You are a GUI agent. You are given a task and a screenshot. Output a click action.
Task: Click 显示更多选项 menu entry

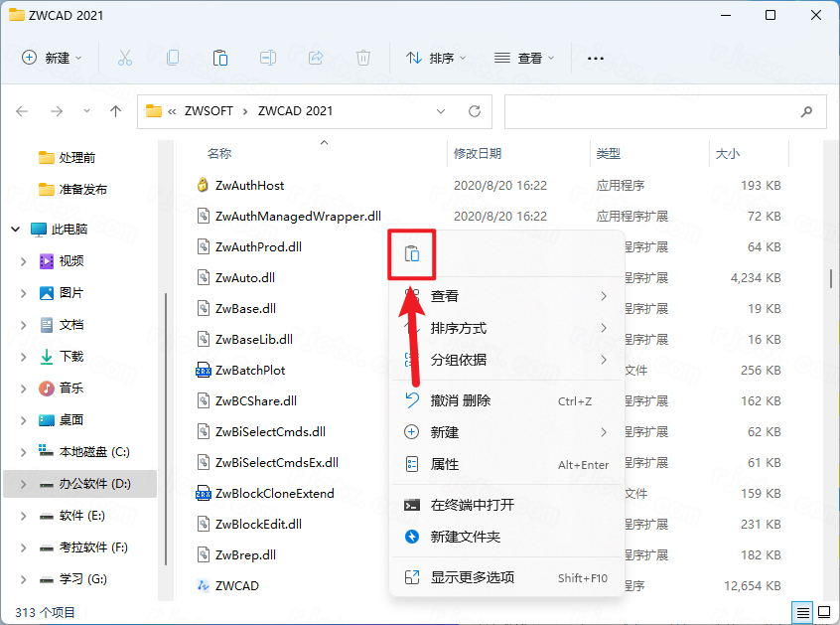coord(473,577)
